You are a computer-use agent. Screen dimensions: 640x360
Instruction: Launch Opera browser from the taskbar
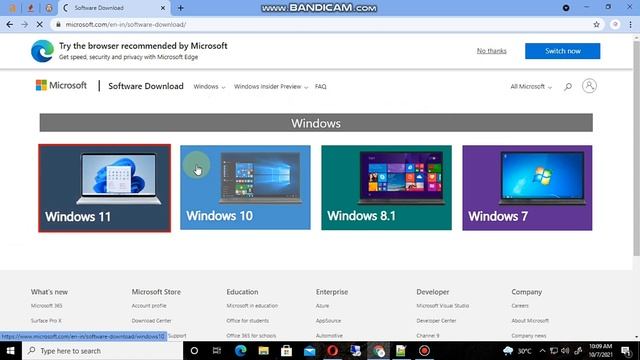point(333,351)
